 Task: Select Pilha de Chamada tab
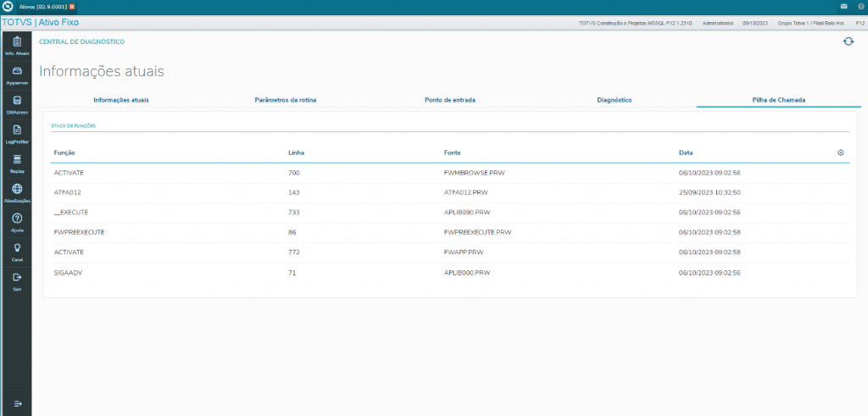(x=778, y=100)
